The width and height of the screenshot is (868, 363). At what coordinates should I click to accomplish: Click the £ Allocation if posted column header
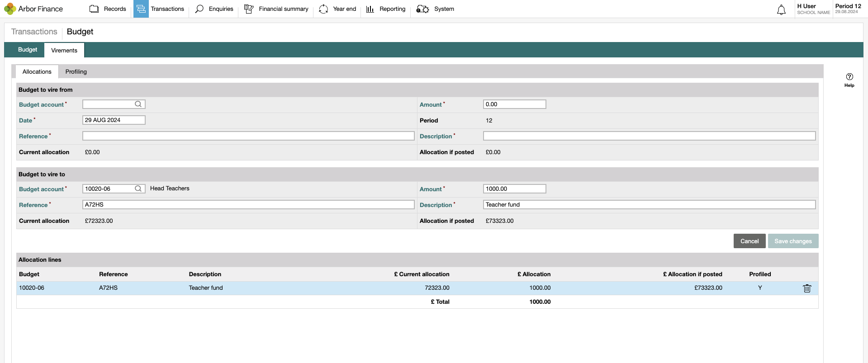pyautogui.click(x=693, y=274)
